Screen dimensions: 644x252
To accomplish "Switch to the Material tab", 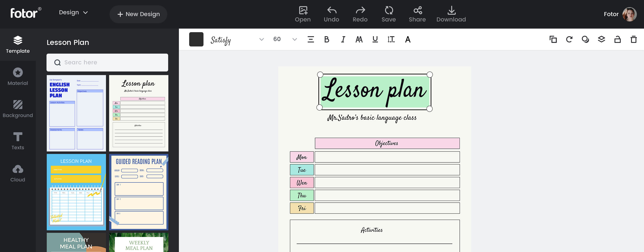I will 17,77.
